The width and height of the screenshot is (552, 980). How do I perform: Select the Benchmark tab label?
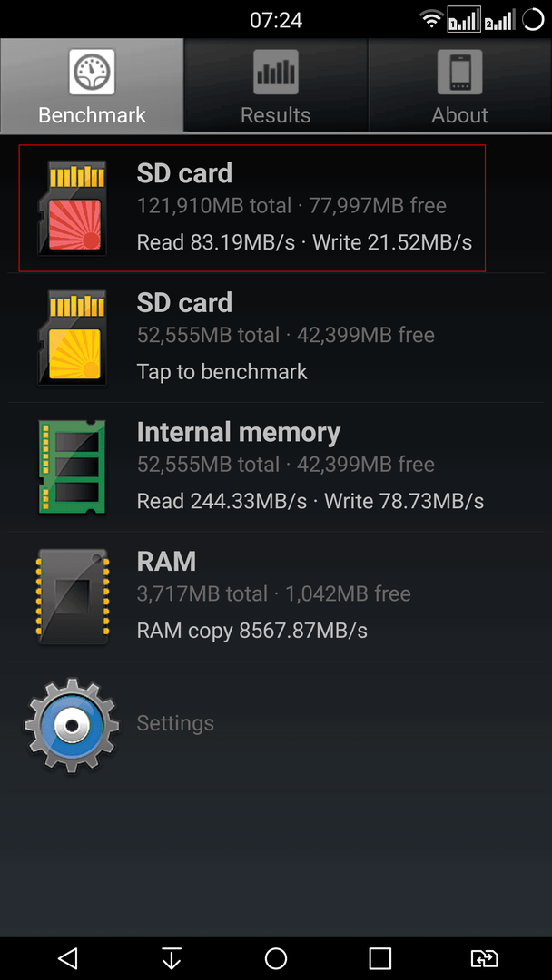click(92, 115)
